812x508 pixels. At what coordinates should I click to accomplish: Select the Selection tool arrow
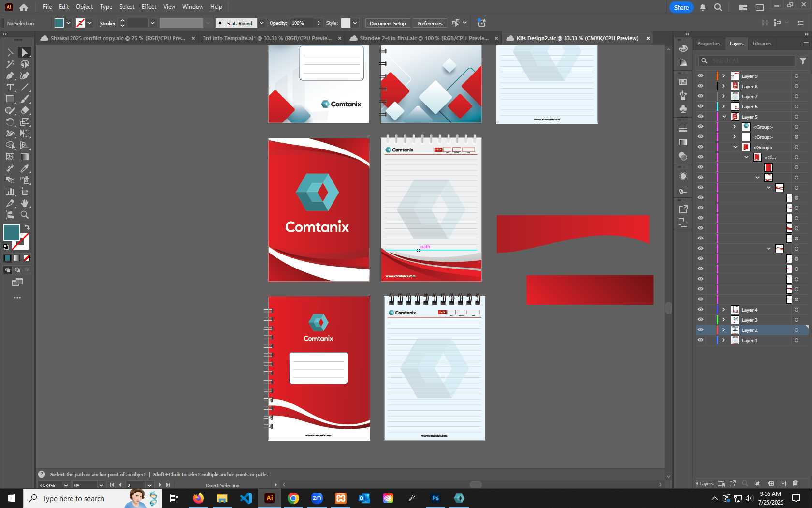click(10, 52)
